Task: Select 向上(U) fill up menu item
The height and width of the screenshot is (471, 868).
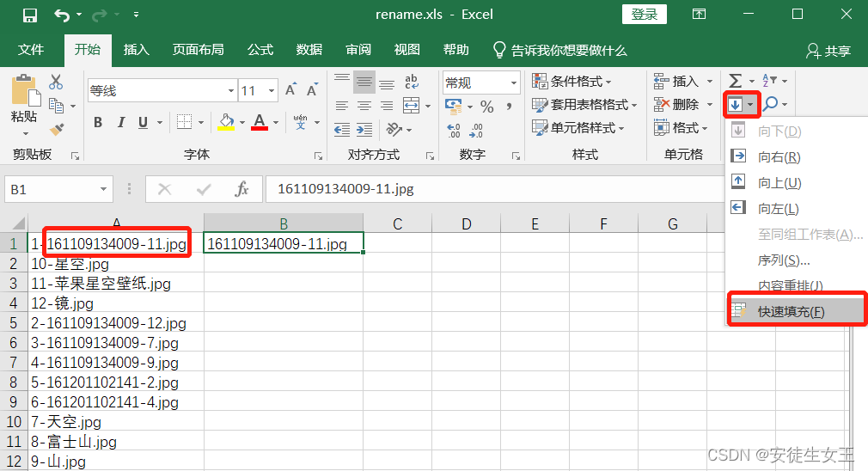Action: click(x=796, y=183)
